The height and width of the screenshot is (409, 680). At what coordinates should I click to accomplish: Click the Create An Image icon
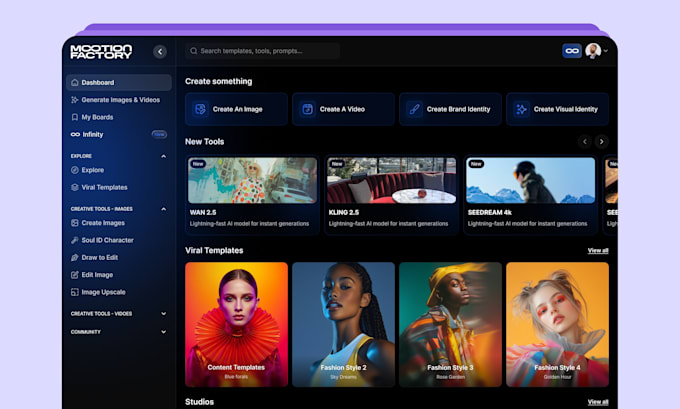tap(200, 109)
